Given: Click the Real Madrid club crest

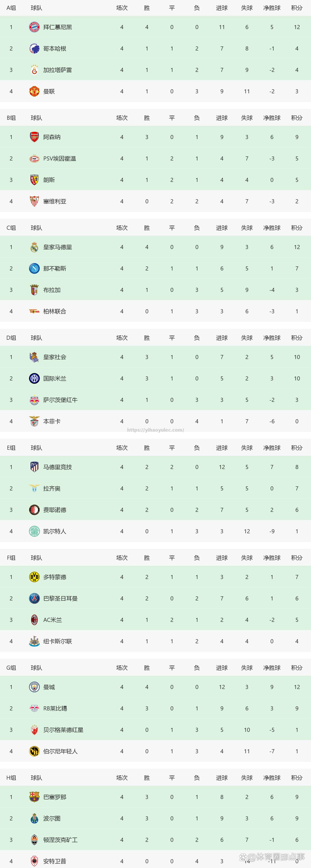Looking at the screenshot, I should [x=34, y=247].
